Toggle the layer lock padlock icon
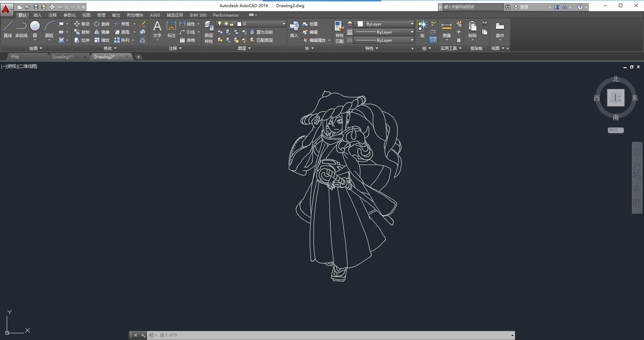 click(232, 24)
